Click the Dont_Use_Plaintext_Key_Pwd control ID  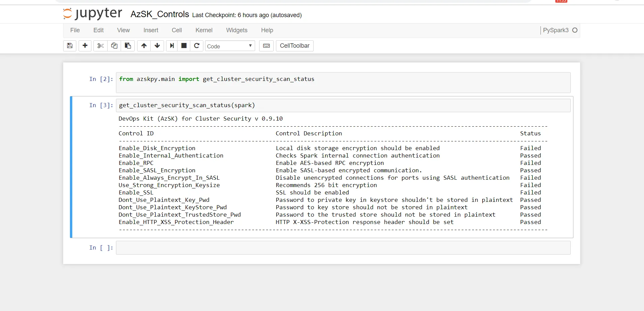[164, 200]
